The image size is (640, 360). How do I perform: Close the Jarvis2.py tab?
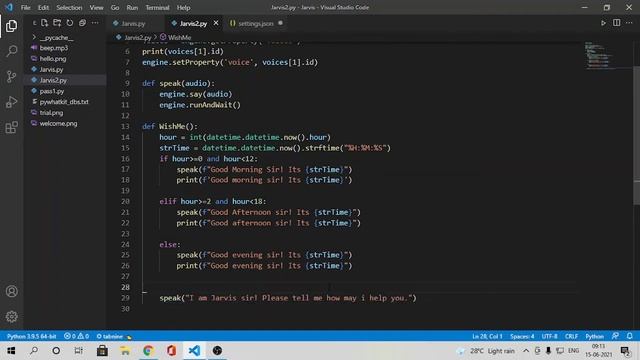click(216, 23)
